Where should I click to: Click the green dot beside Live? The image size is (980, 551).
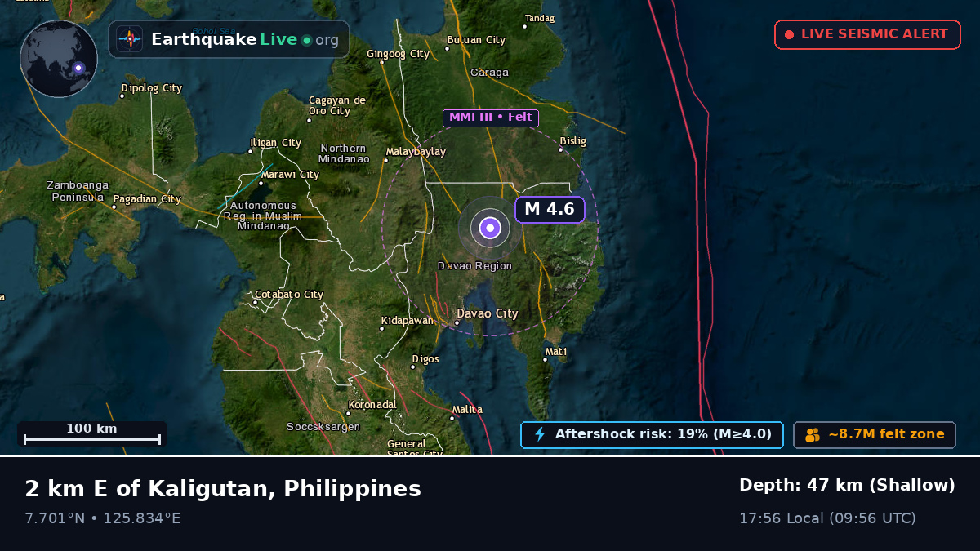pos(306,40)
